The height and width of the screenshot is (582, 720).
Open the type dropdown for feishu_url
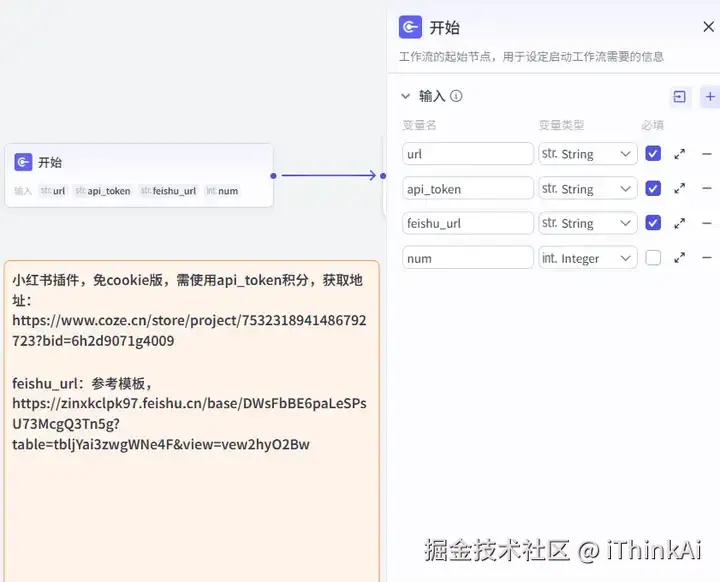(x=588, y=223)
